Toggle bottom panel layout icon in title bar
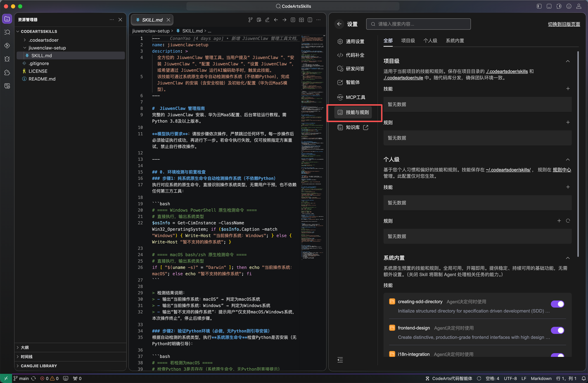The image size is (588, 383). [x=549, y=6]
